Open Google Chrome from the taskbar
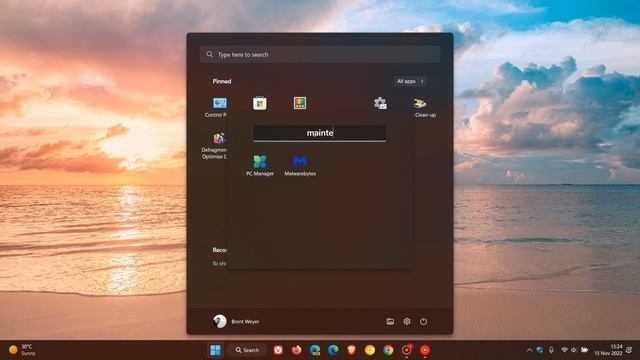The image size is (640, 360). (388, 350)
